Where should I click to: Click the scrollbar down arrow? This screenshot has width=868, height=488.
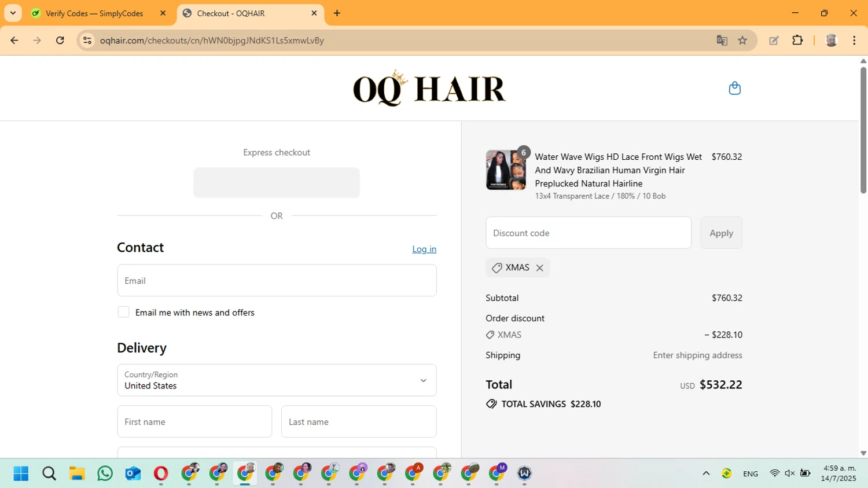863,453
